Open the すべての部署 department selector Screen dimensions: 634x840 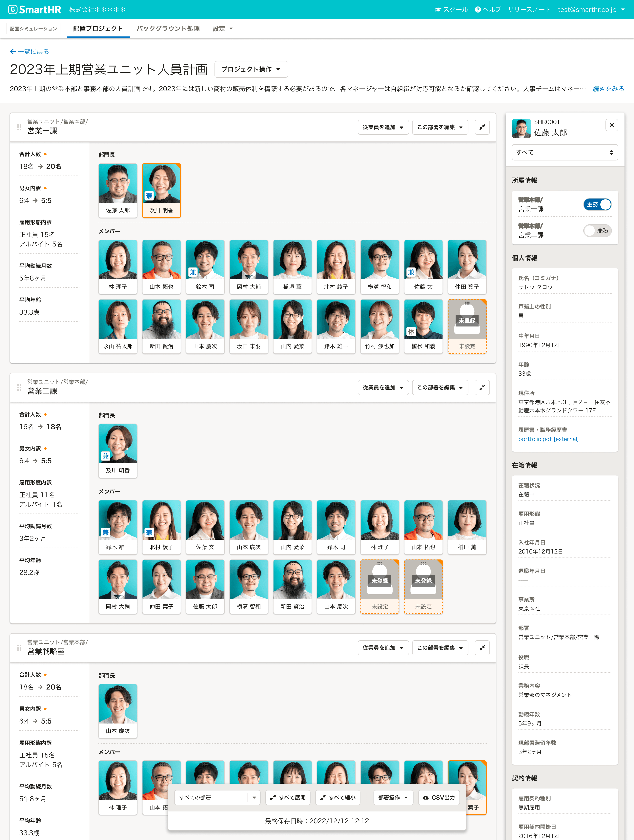click(x=216, y=797)
